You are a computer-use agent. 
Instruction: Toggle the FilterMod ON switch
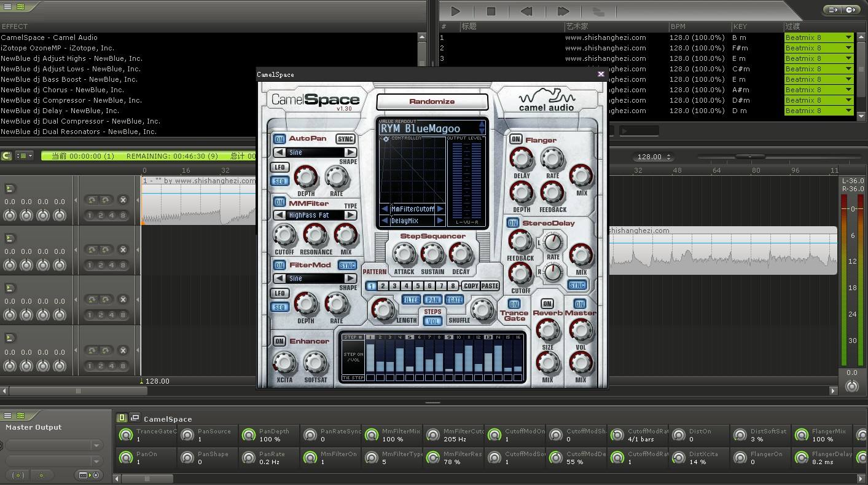pyautogui.click(x=280, y=265)
